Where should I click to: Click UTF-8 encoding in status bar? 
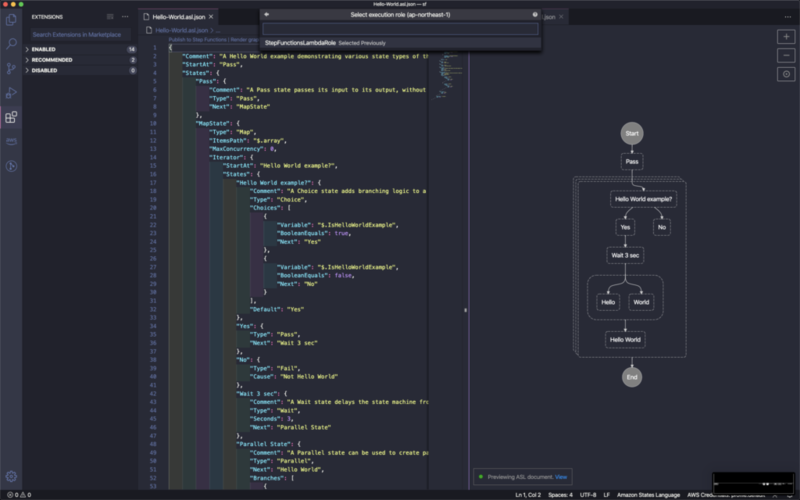coord(588,495)
